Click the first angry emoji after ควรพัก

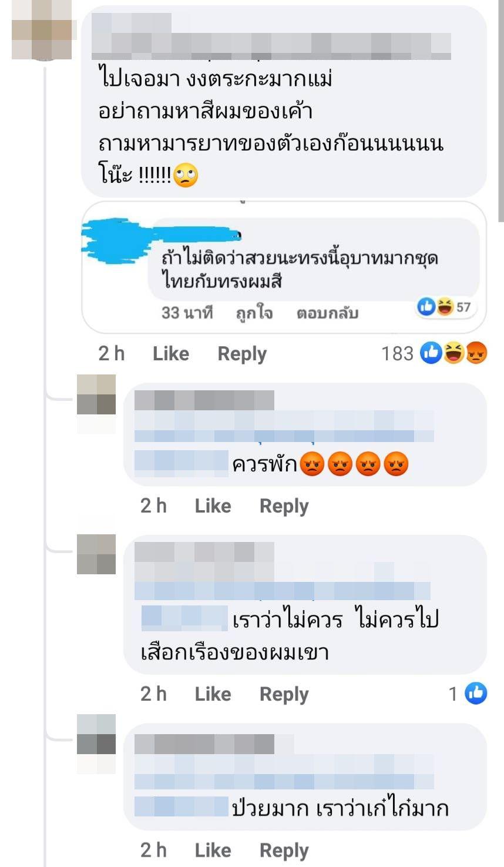click(x=312, y=465)
